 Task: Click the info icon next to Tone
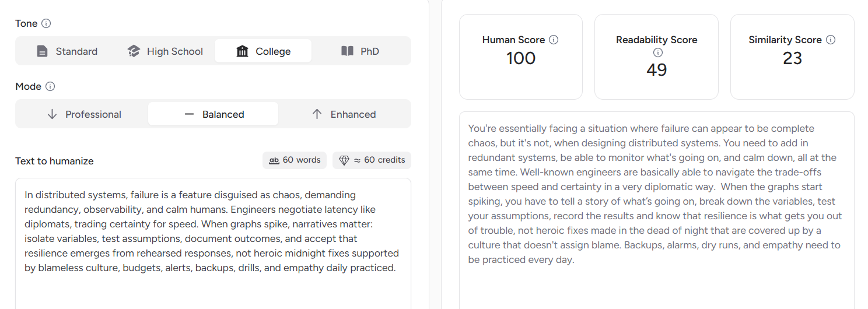tap(47, 24)
